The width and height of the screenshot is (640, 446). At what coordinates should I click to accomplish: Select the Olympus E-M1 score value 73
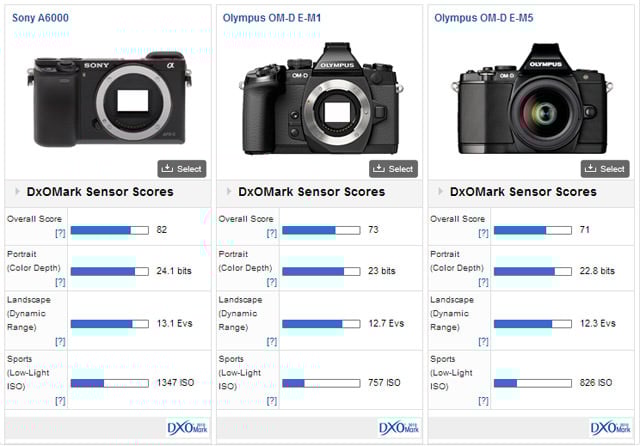[x=373, y=230]
